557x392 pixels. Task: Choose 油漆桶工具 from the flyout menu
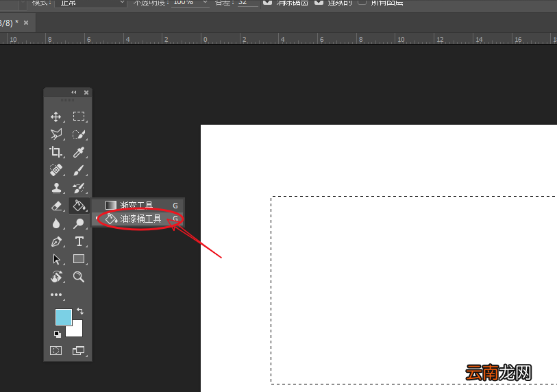[138, 219]
